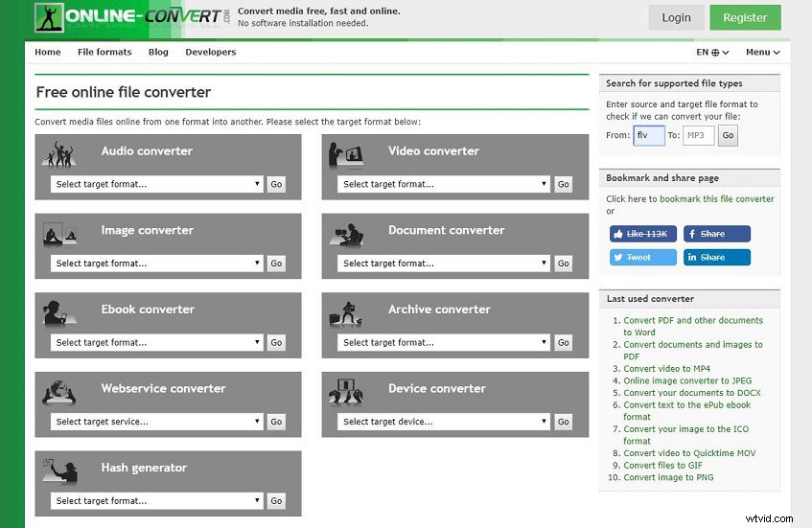Screen dimensions: 812x528
Task: Open Document converter target format dropdown
Action: (444, 264)
